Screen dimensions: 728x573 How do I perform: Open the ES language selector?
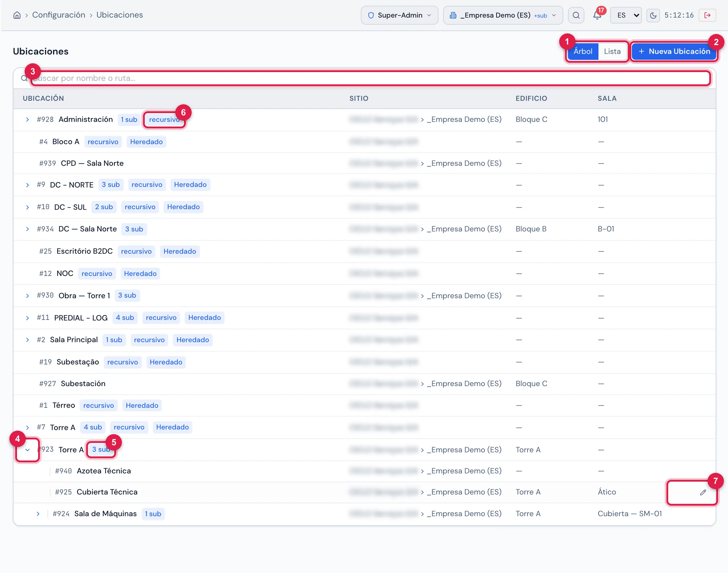click(x=626, y=15)
